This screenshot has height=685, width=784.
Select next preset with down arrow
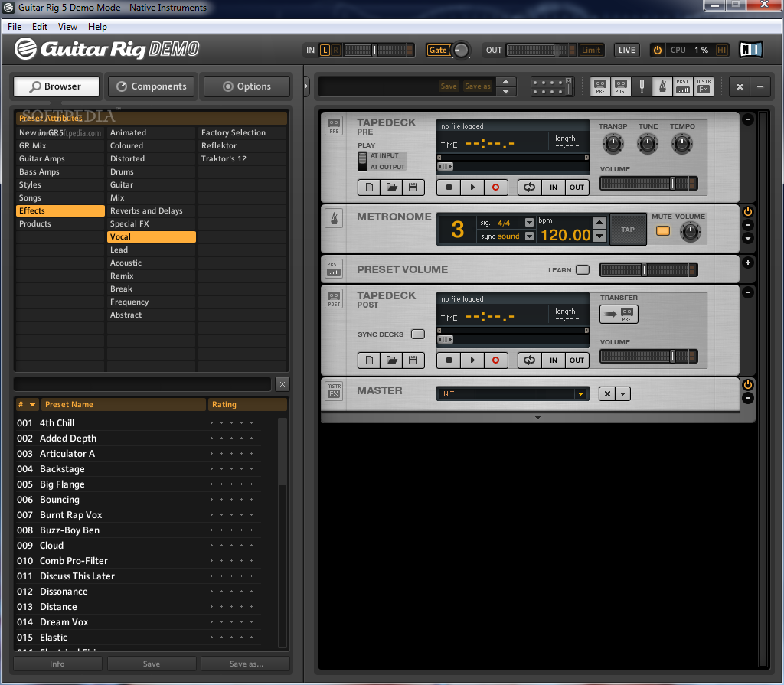[x=506, y=92]
